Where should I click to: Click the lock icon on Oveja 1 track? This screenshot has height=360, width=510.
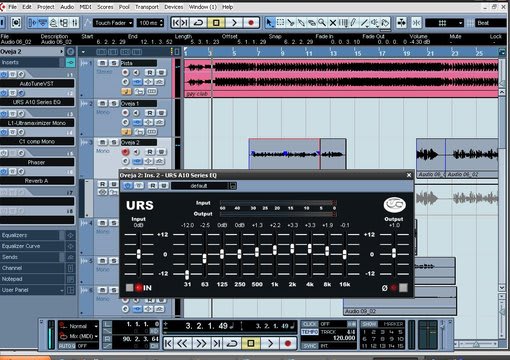click(x=139, y=132)
